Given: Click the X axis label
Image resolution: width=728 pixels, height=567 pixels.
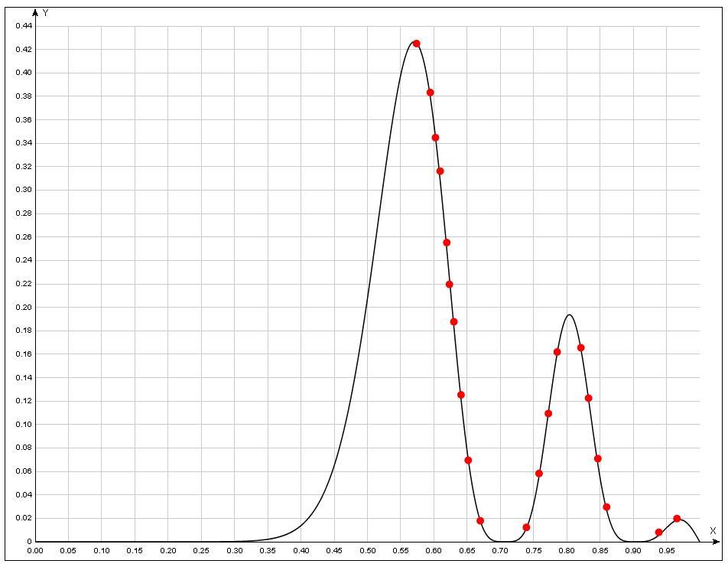Looking at the screenshot, I should tap(713, 531).
